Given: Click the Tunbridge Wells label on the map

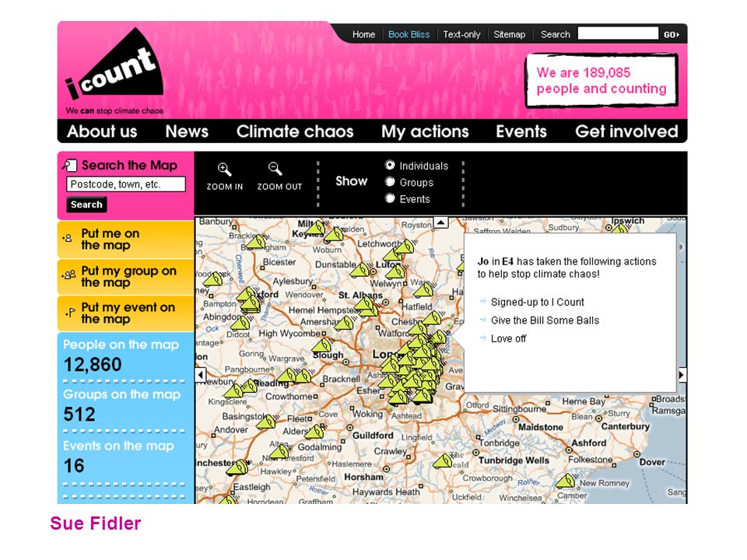Looking at the screenshot, I should pos(514,460).
